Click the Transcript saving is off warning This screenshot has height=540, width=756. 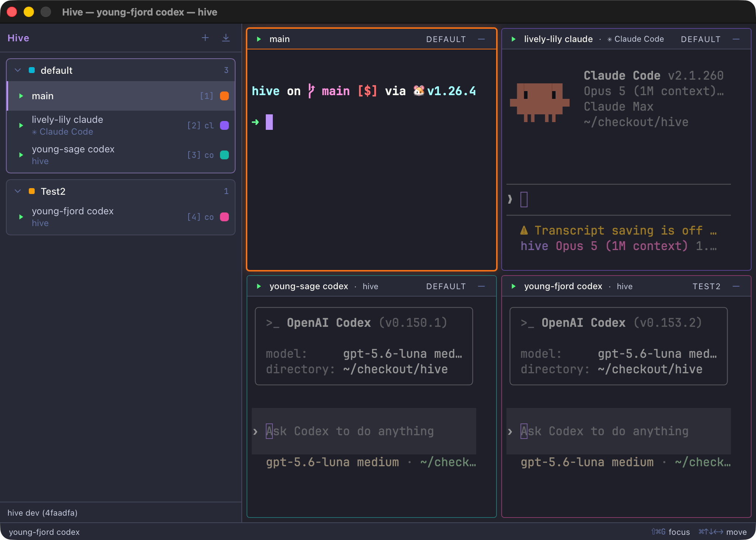pyautogui.click(x=618, y=231)
